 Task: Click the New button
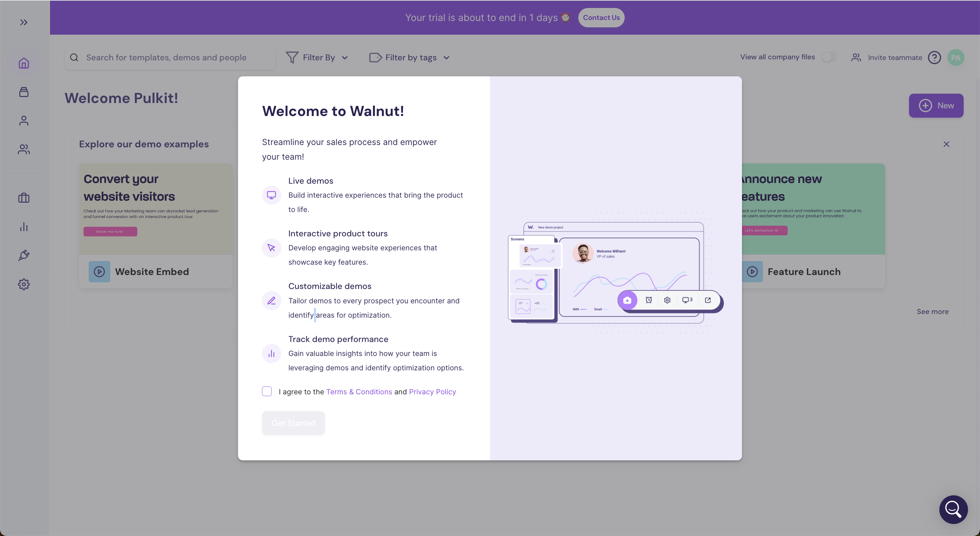[x=936, y=105]
